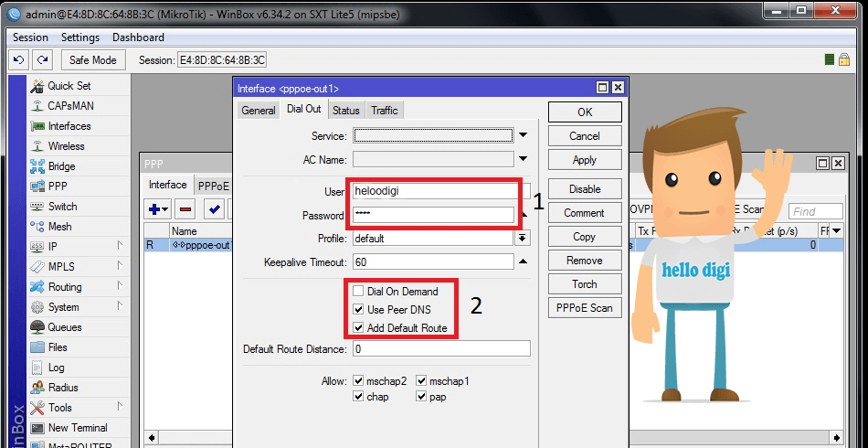Click the red minus Remove button in PPP window
Screen dimensions: 868x448
coord(185,209)
